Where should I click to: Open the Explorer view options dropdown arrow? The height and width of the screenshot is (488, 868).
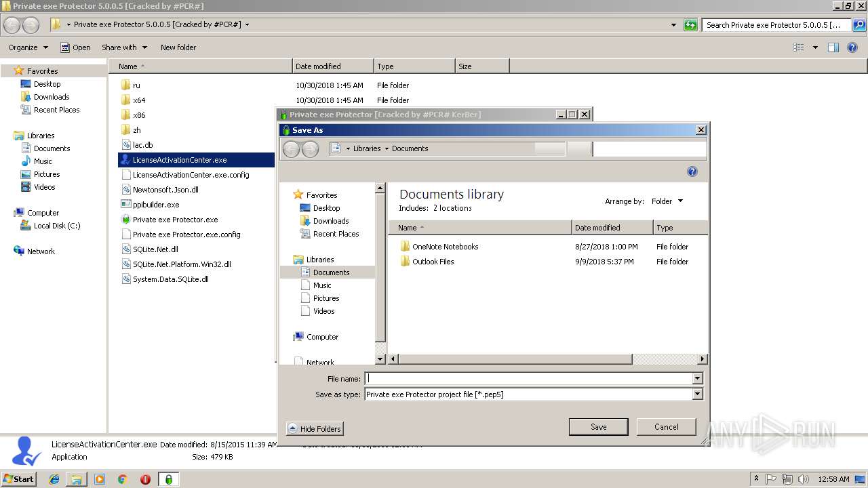(x=815, y=47)
